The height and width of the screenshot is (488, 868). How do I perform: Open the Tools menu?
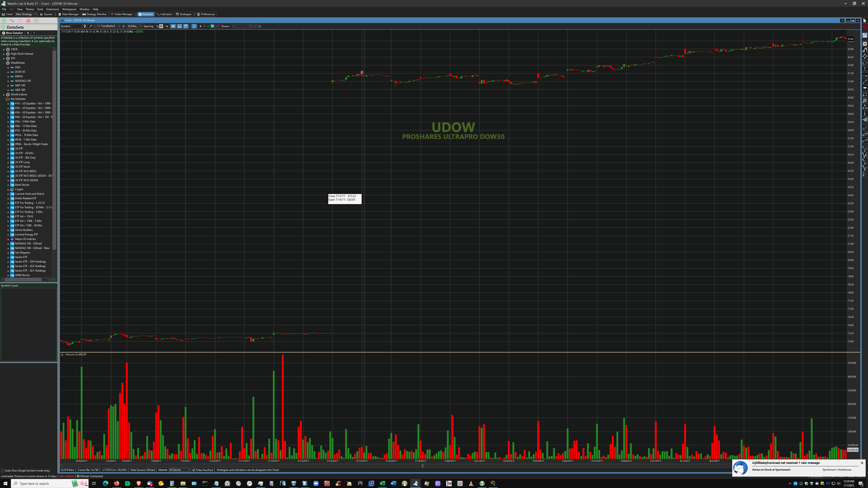coord(40,9)
